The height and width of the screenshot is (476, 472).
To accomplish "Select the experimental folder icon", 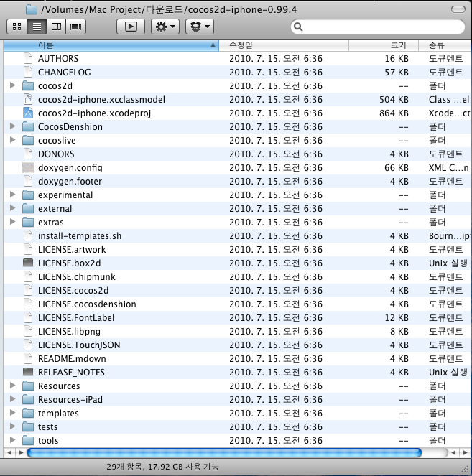I will point(28,195).
